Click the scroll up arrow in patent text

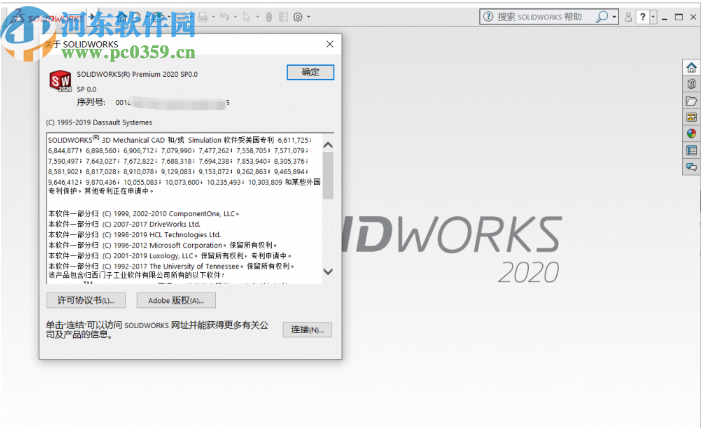[x=328, y=145]
